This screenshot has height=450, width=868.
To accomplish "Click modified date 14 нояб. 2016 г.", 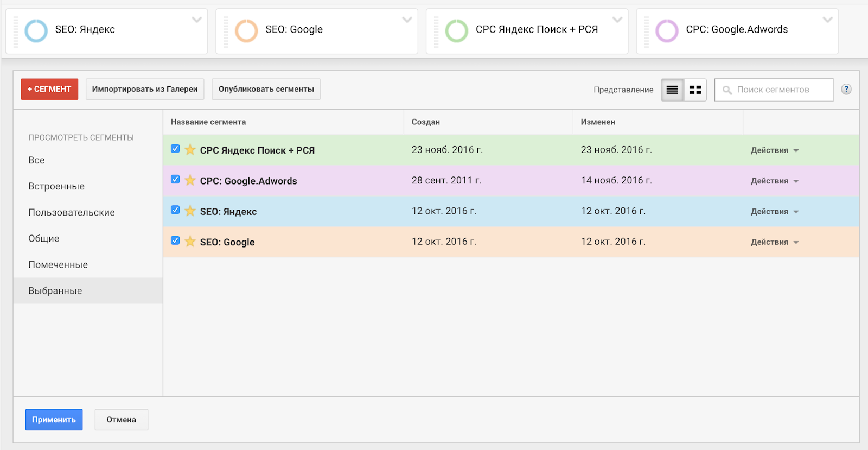I will click(616, 180).
